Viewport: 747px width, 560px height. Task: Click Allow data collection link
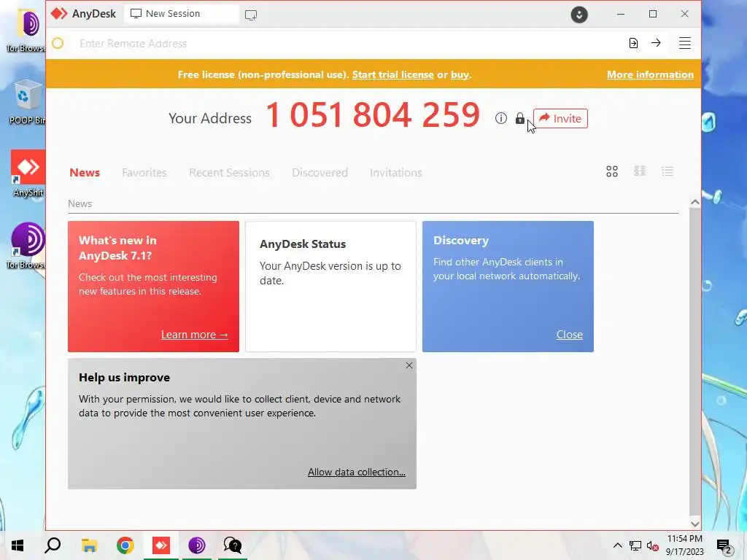(356, 472)
